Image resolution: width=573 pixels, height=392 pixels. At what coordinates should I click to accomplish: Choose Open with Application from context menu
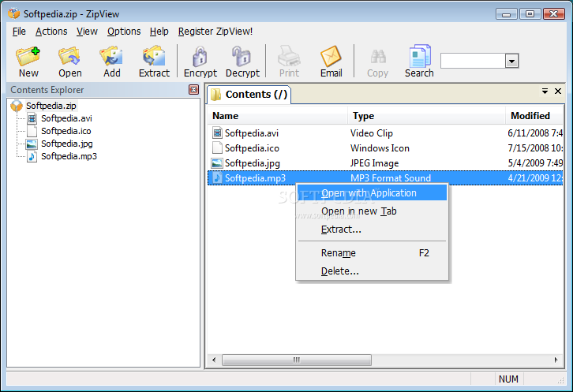(x=372, y=192)
